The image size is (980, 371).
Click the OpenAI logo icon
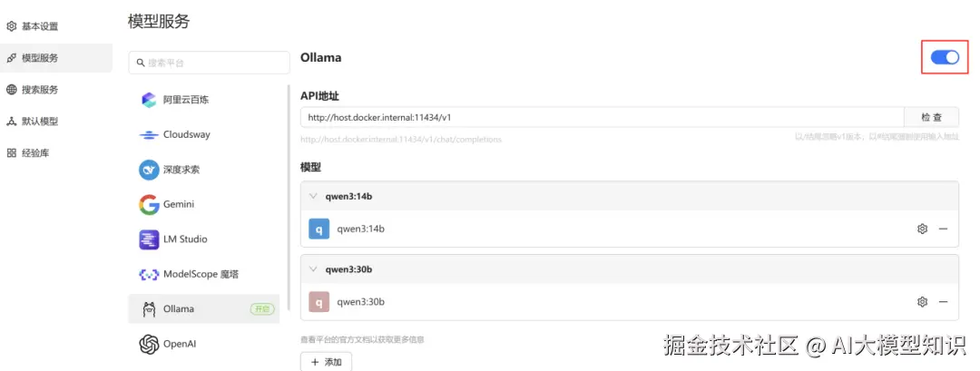149,344
